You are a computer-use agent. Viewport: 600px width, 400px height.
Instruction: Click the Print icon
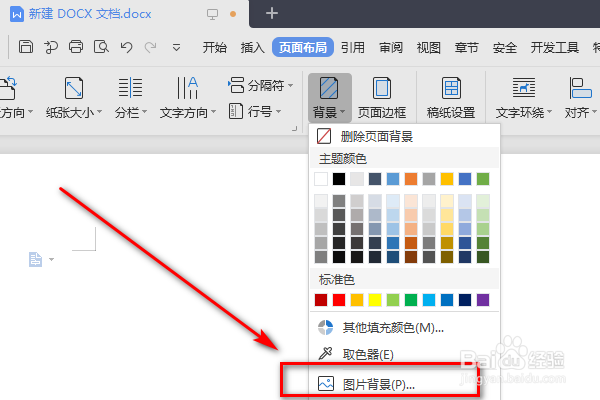[x=76, y=47]
